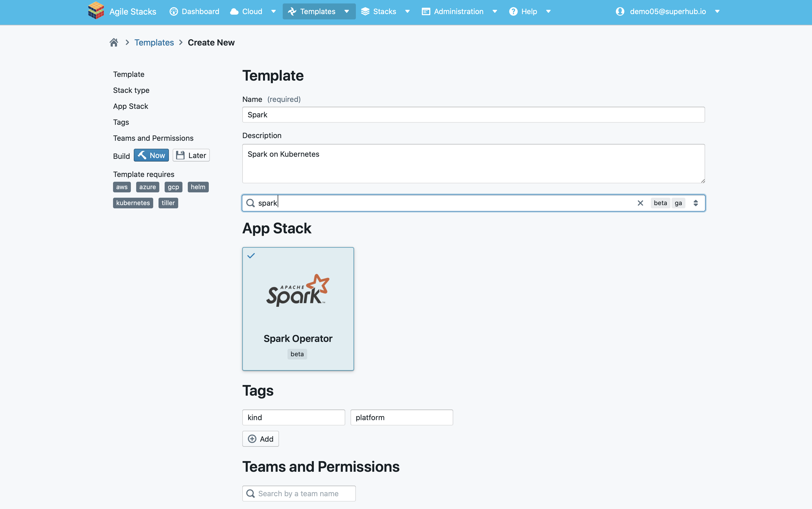Select Build Later option
This screenshot has width=812, height=509.
(x=191, y=155)
